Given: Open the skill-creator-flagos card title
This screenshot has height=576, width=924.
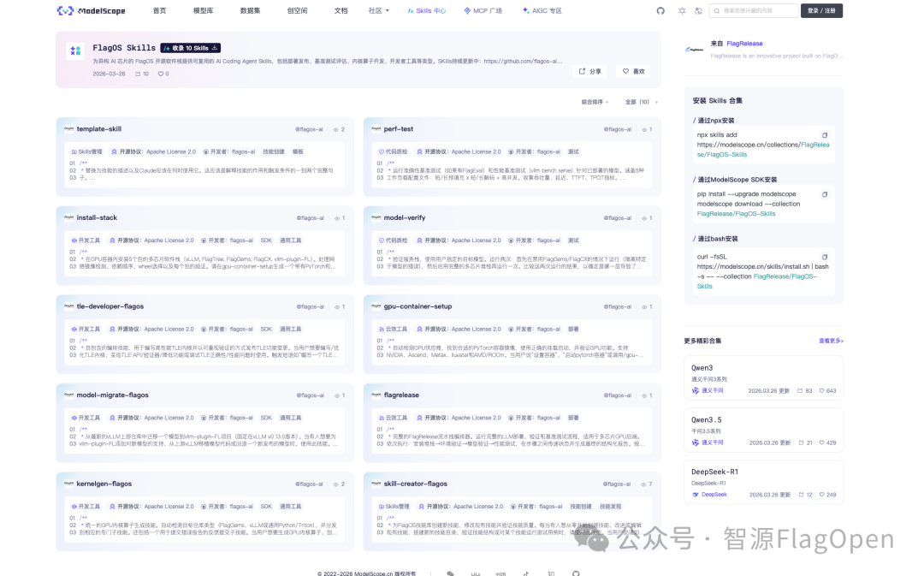Looking at the screenshot, I should pos(416,484).
